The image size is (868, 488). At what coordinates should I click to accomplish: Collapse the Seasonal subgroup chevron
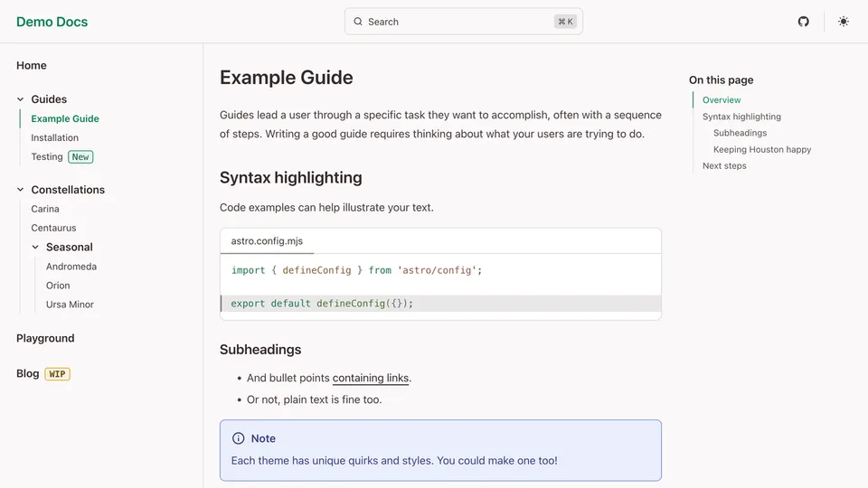point(36,247)
